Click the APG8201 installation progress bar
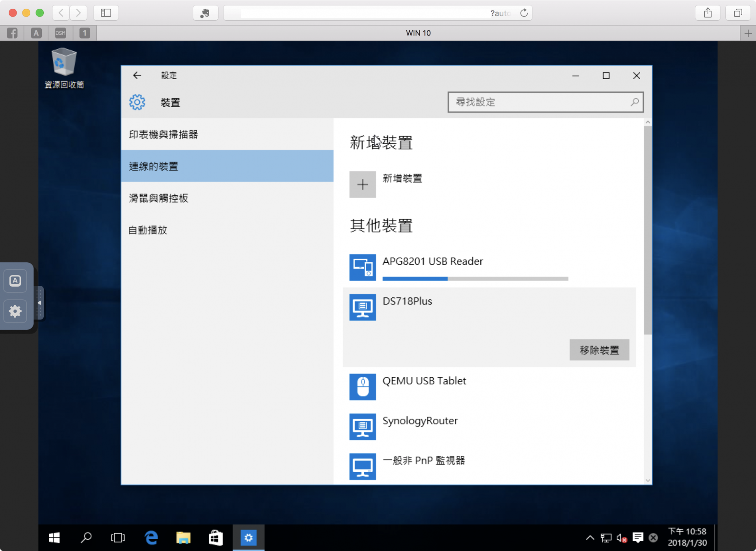Viewport: 756px width, 551px height. pyautogui.click(x=475, y=278)
